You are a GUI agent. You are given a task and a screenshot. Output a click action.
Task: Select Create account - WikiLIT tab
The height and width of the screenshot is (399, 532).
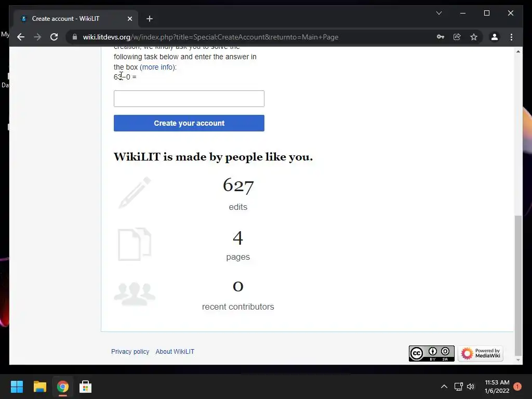point(76,19)
